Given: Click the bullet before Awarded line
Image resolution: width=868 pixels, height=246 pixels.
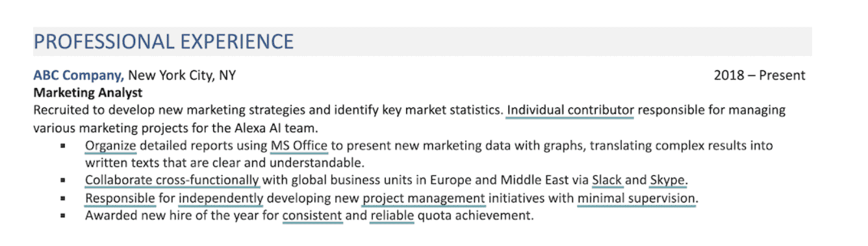Looking at the screenshot, I should coord(63,215).
